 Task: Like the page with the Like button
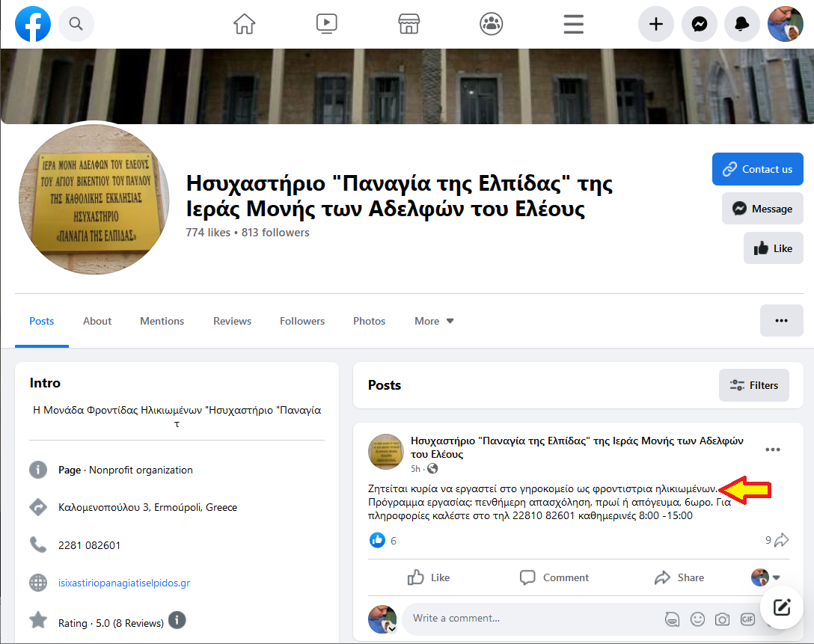click(773, 248)
